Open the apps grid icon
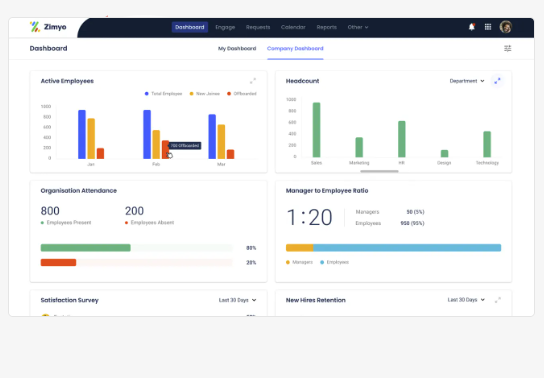 pos(488,27)
